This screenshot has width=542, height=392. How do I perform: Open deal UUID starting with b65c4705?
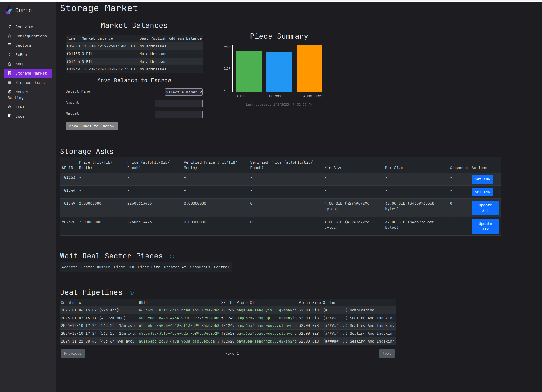point(179,310)
